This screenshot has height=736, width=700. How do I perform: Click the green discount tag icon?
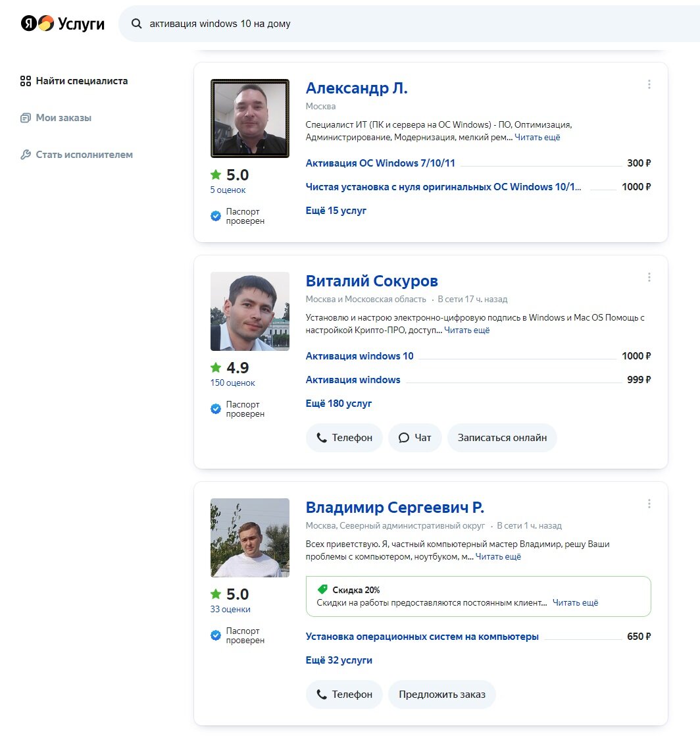coord(322,589)
